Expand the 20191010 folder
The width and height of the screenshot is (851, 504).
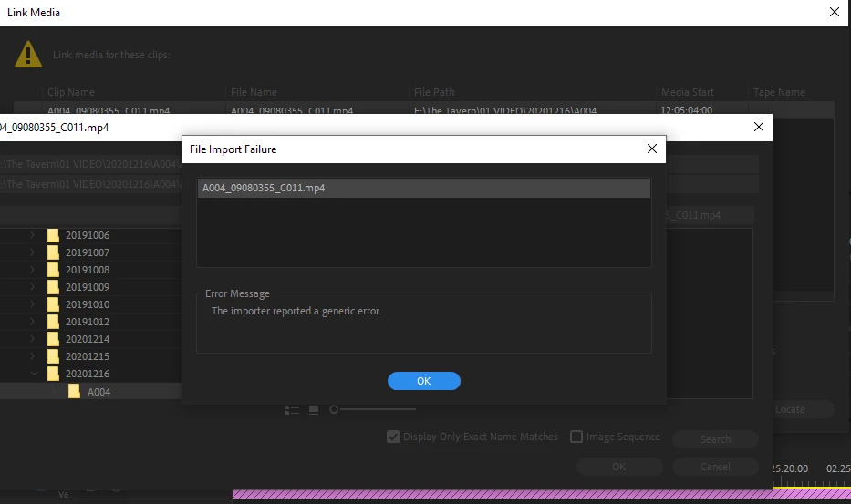[x=32, y=304]
